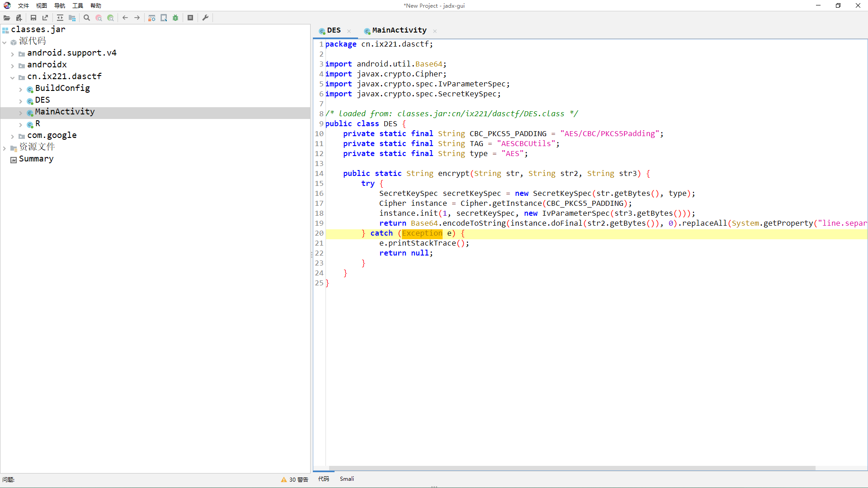Click Base64 in import line
Screen dimensions: 868x488
click(x=429, y=64)
